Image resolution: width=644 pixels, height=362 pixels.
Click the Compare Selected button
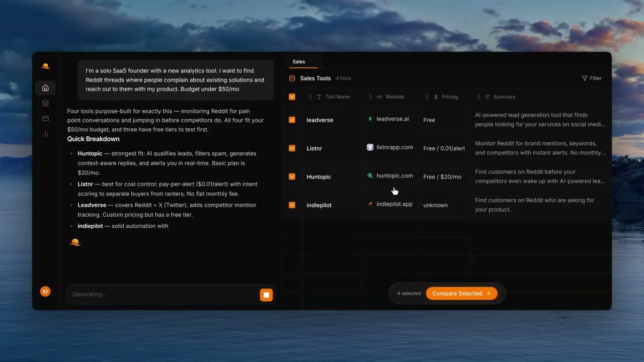tap(461, 294)
